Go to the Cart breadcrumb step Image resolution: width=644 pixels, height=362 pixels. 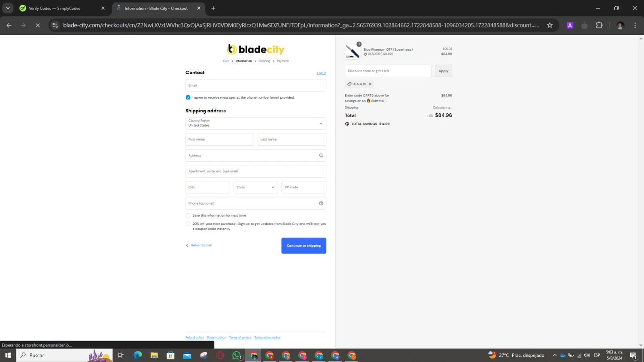coord(225,61)
